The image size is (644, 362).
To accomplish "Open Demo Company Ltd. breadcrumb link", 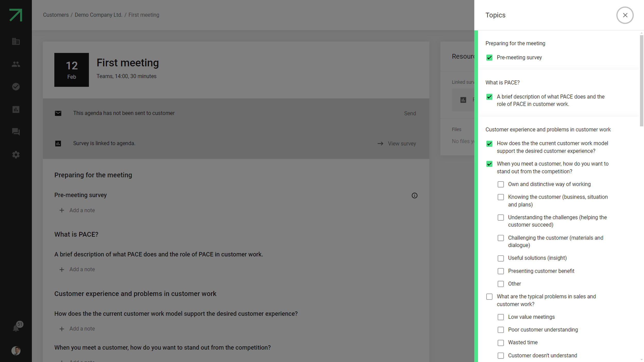I will point(98,15).
